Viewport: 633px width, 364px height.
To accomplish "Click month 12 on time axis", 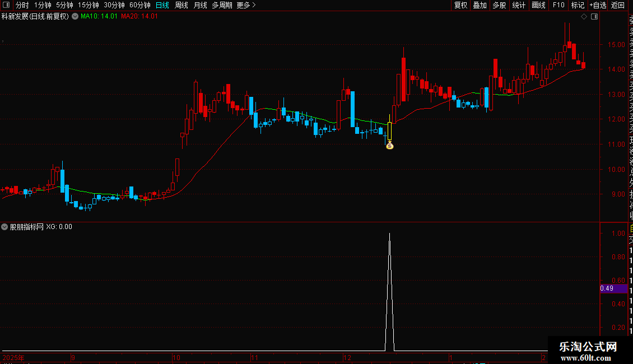I will tap(347, 357).
